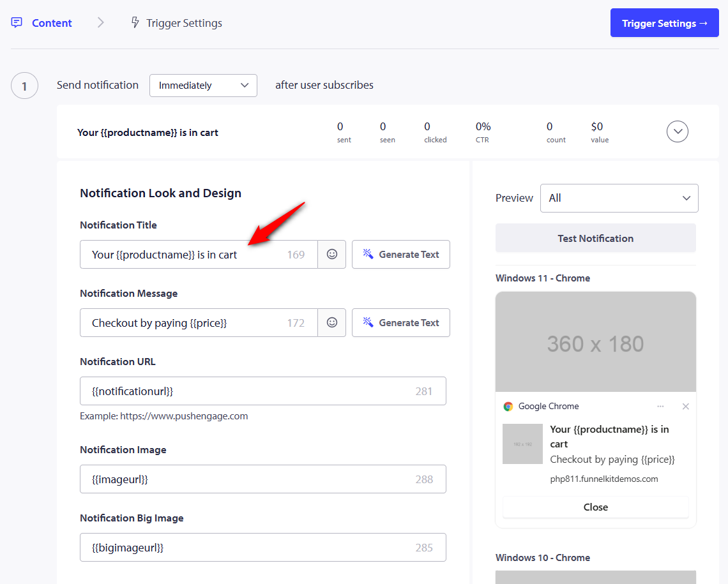This screenshot has height=584, width=728.
Task: Click the '0 count' statistic
Action: point(556,132)
